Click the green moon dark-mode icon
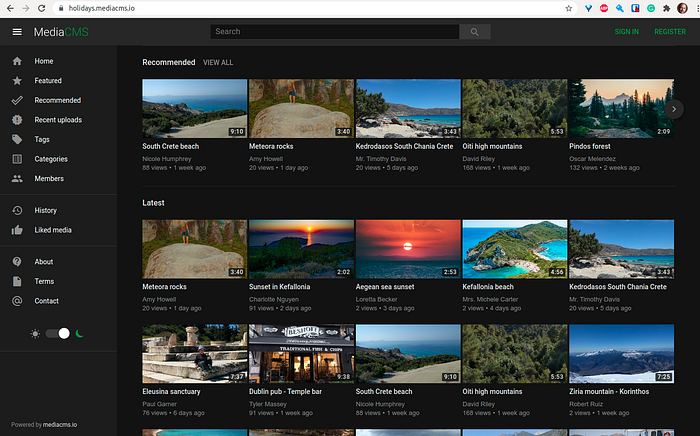This screenshot has height=436, width=700. click(79, 333)
